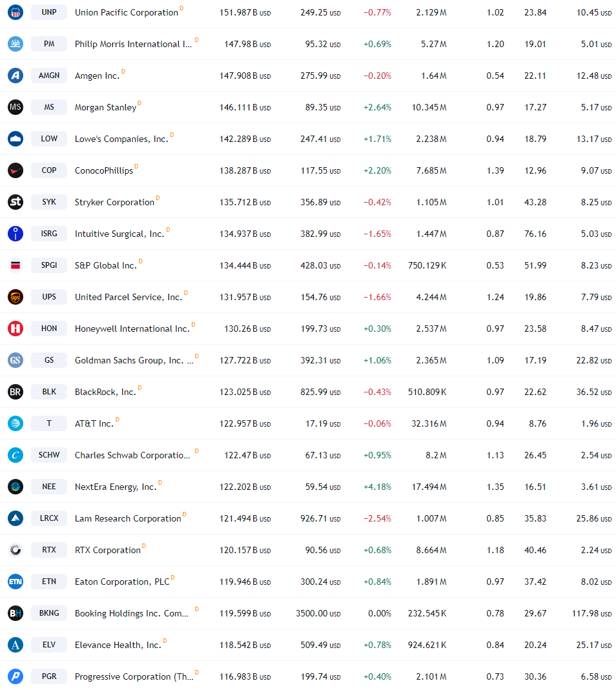Click the BlackRock BR logo
The image size is (616, 690).
pos(15,392)
